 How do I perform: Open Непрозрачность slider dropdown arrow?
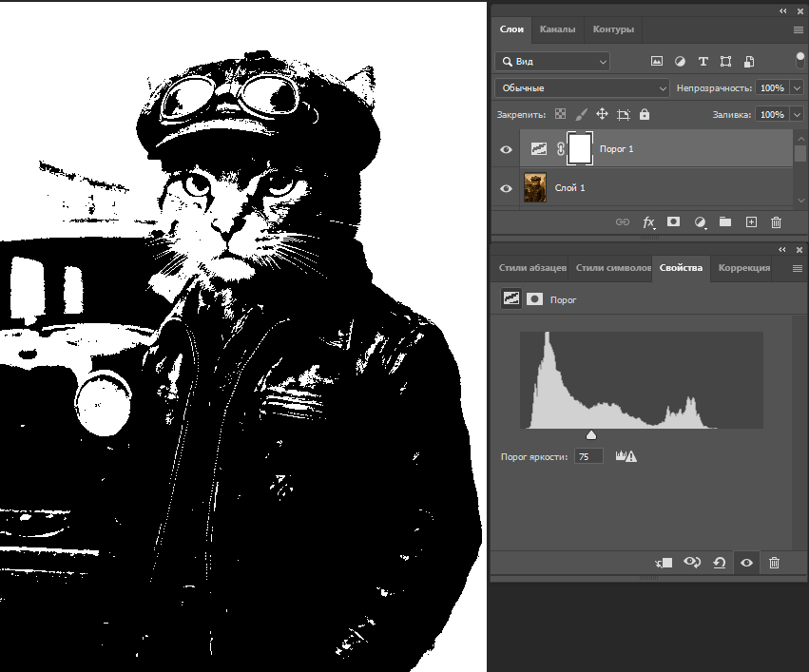[x=798, y=88]
